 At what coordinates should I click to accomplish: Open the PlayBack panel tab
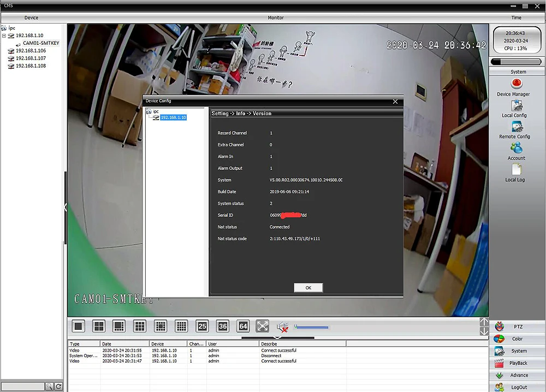tap(517, 363)
